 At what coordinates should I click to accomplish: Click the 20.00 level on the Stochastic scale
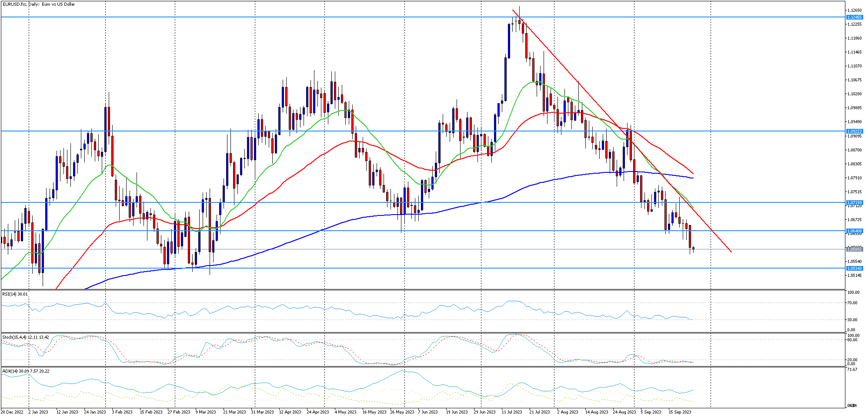[x=853, y=360]
